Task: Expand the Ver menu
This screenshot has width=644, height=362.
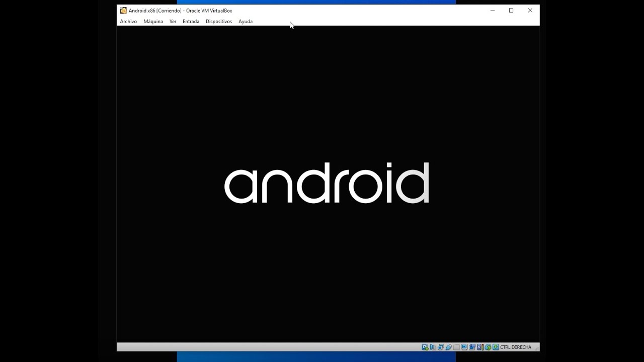Action: tap(173, 22)
